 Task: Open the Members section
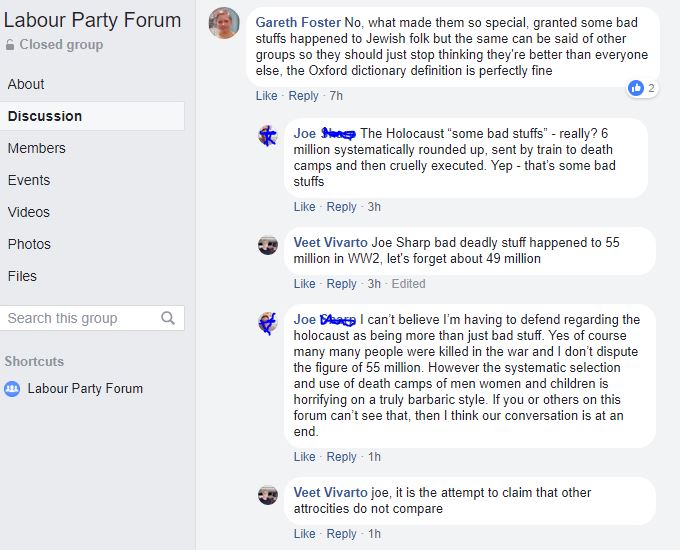pos(37,148)
